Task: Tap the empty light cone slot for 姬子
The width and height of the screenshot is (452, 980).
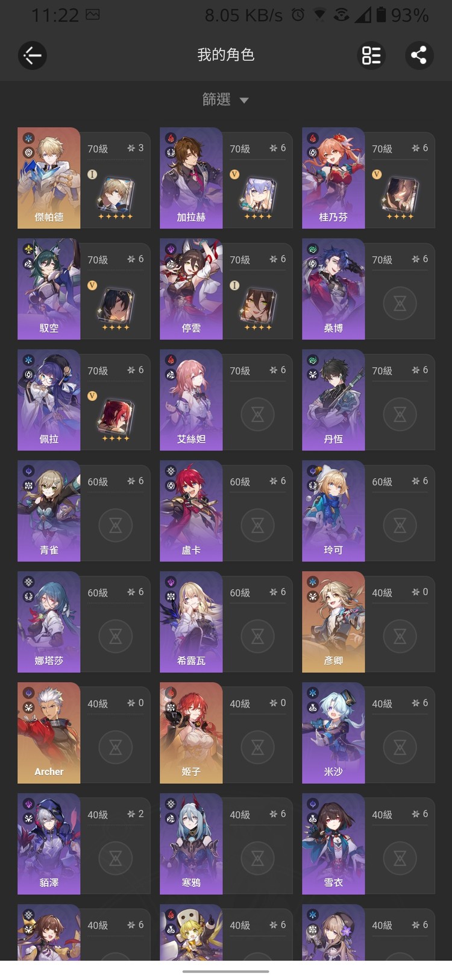Action: [258, 747]
